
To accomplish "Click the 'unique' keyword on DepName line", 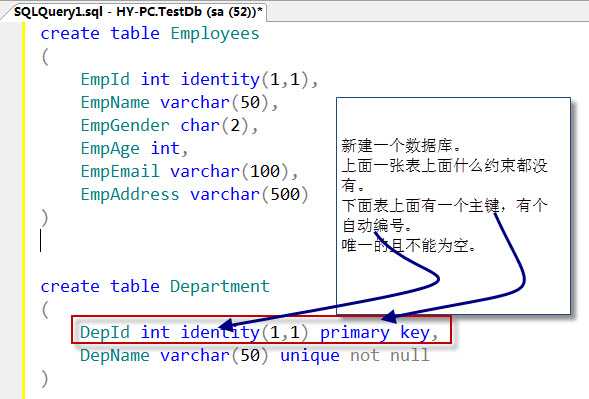I will pyautogui.click(x=310, y=356).
